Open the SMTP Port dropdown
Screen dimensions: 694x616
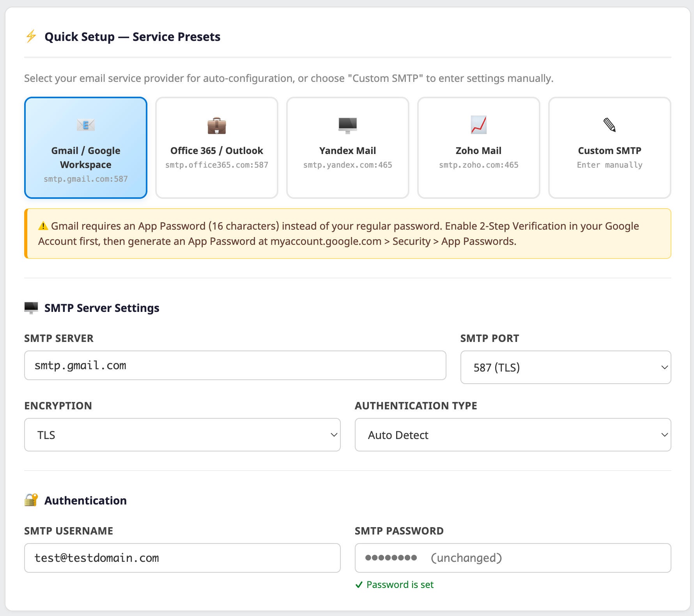pos(566,367)
